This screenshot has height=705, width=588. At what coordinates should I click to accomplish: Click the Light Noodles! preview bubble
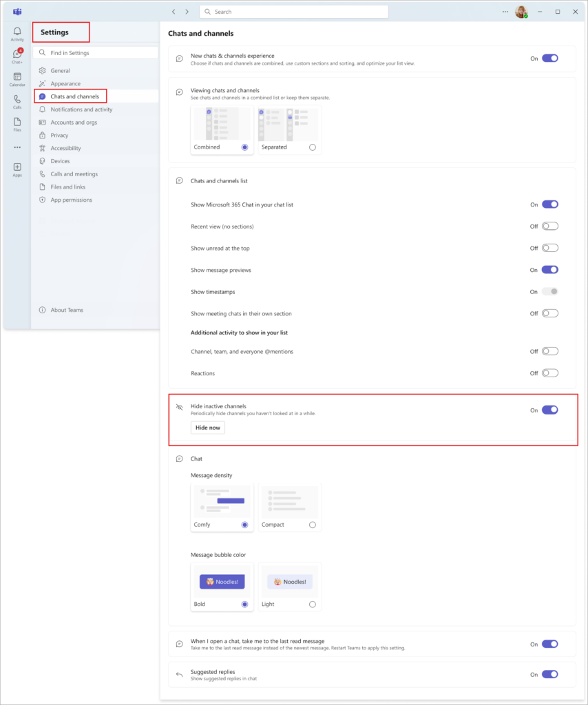tap(290, 581)
